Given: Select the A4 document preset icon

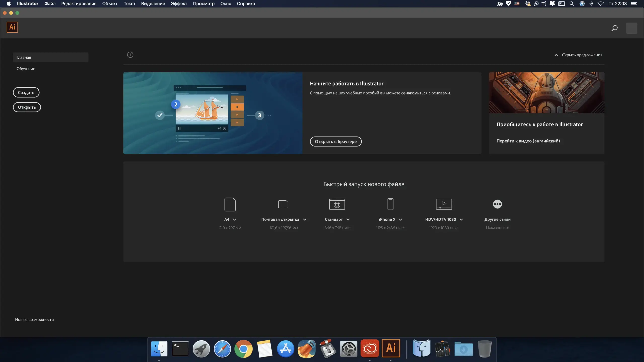Looking at the screenshot, I should 230,204.
